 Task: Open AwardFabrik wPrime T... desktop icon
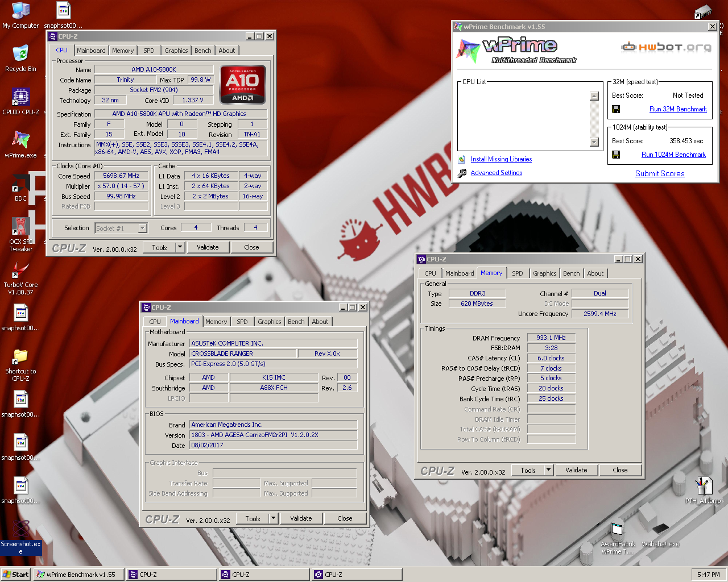pos(618,538)
